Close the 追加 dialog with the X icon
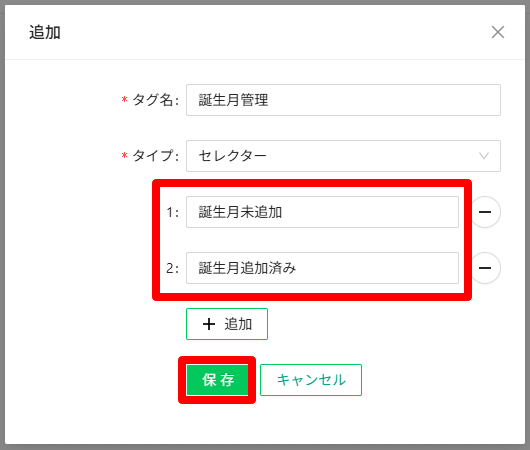Screen dimensions: 530x450 (498, 32)
